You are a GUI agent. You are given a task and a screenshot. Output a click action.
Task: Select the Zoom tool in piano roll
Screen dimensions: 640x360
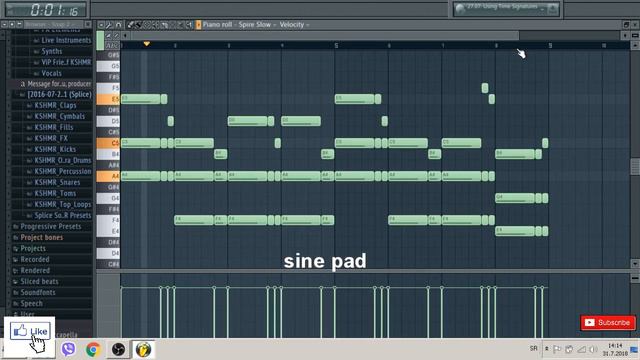[180, 25]
